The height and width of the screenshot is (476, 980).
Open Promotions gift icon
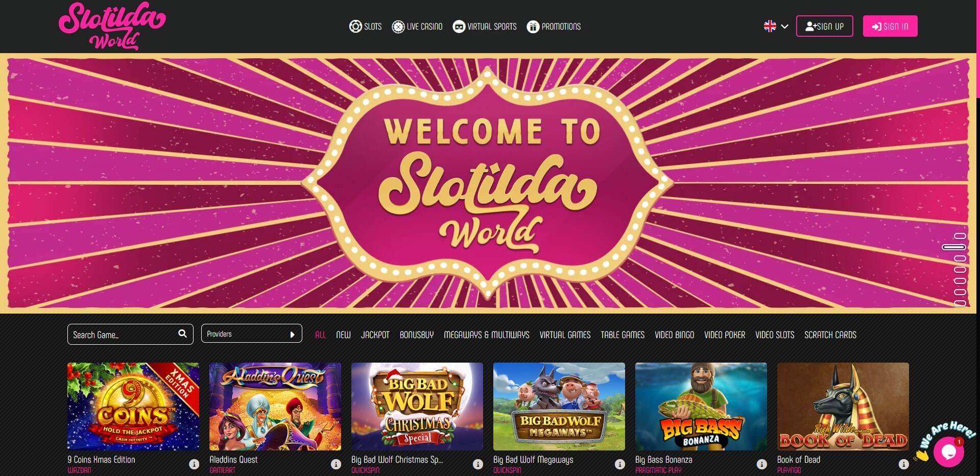click(x=533, y=27)
